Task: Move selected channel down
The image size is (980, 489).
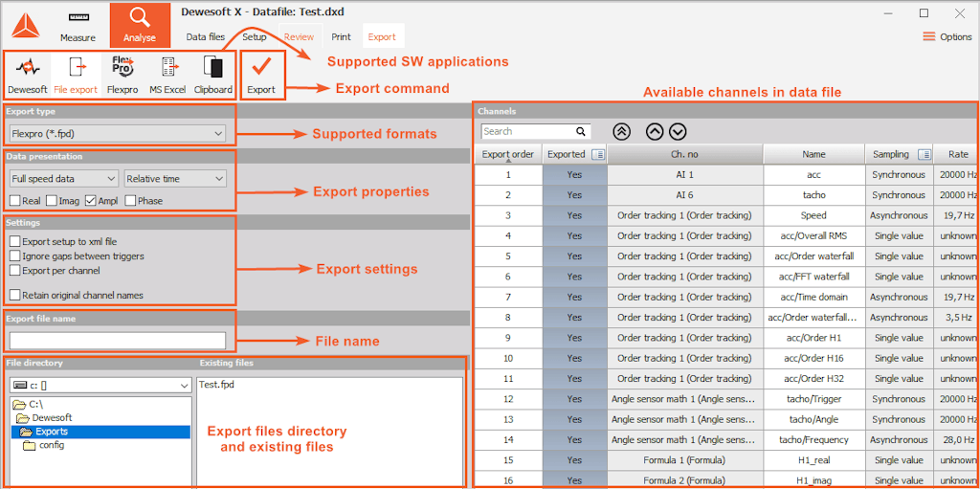Action: click(679, 131)
